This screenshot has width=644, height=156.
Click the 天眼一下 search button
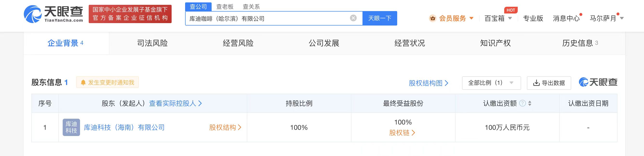pyautogui.click(x=380, y=18)
